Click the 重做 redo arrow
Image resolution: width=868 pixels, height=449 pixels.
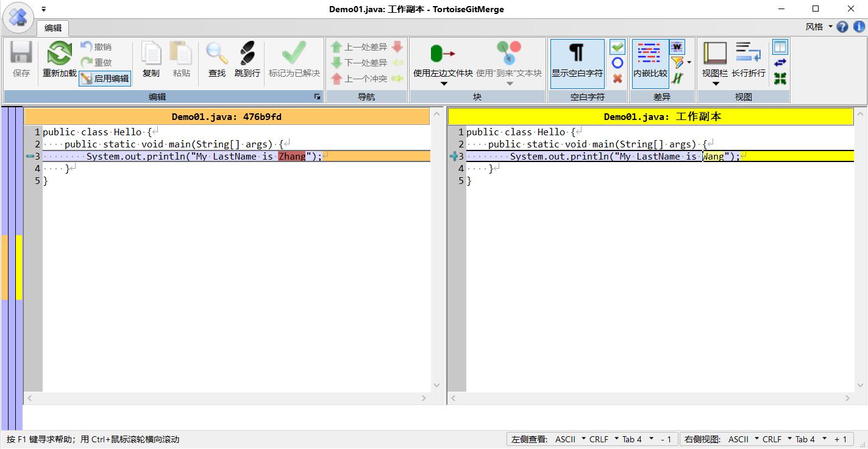pyautogui.click(x=86, y=62)
